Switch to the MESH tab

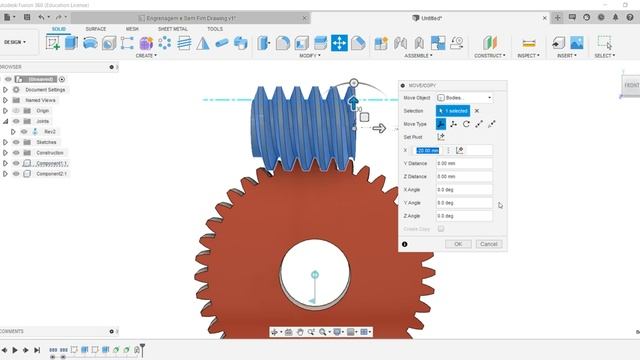(x=132, y=29)
